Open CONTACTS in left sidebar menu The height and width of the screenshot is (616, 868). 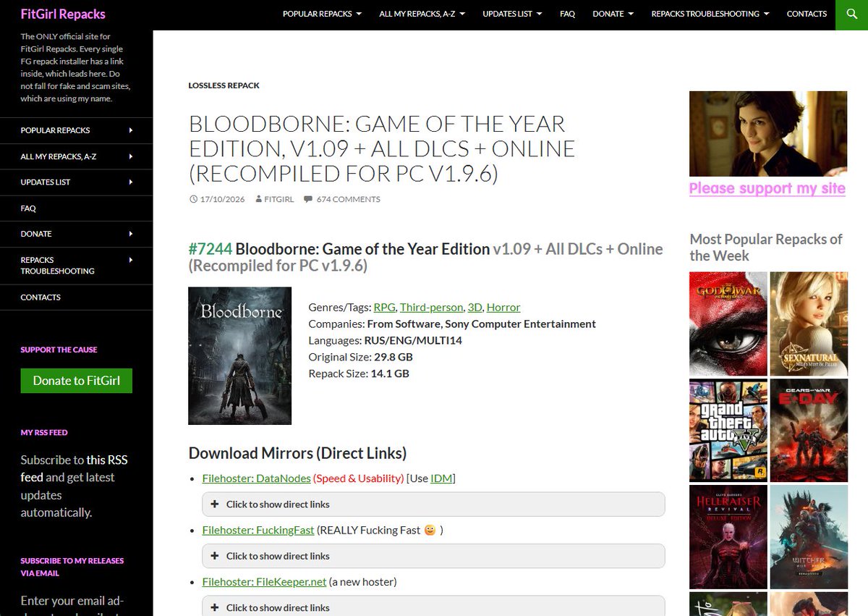tap(41, 297)
